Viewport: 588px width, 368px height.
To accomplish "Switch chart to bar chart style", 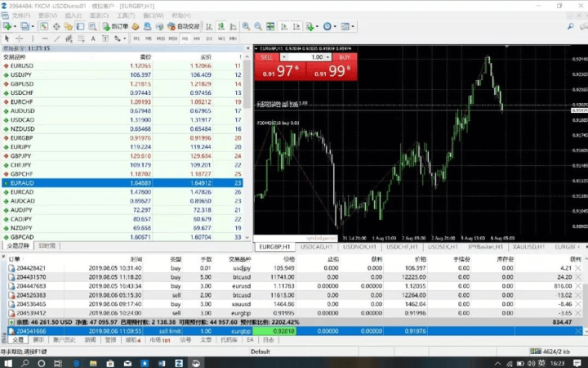I will (x=209, y=26).
